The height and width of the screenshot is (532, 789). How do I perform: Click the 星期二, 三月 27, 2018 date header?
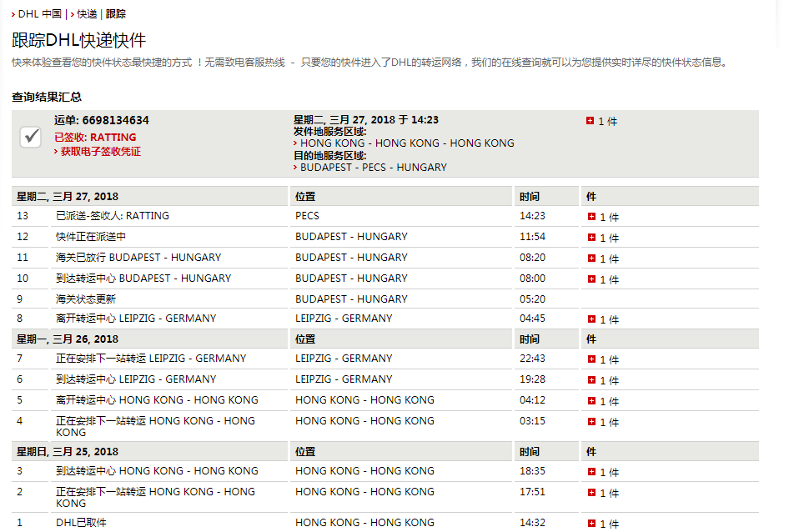(x=68, y=196)
